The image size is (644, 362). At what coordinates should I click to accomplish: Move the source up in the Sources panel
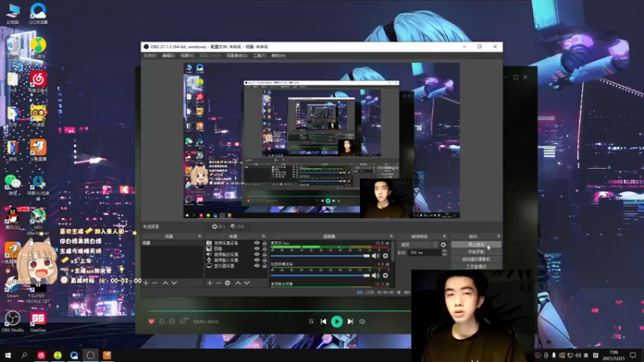tap(237, 283)
